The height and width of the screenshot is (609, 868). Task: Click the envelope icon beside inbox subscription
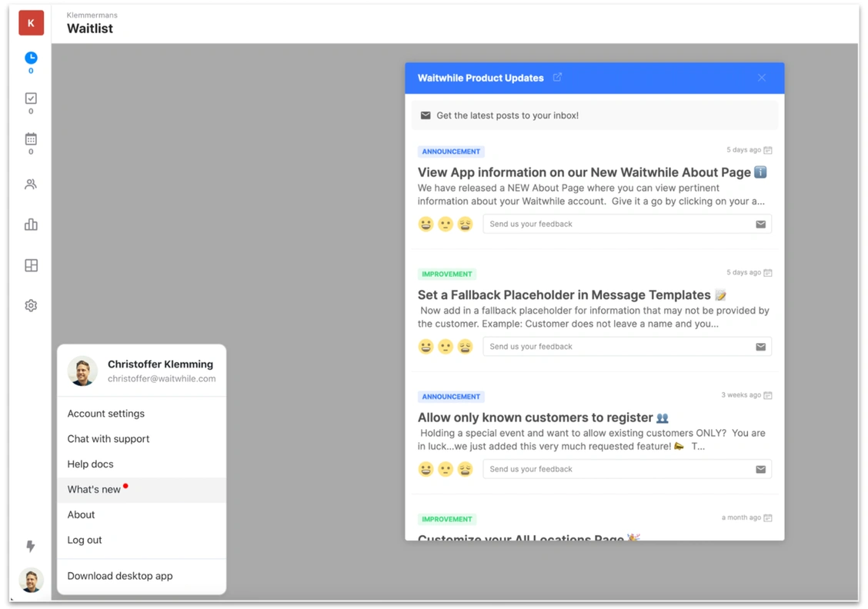[426, 115]
